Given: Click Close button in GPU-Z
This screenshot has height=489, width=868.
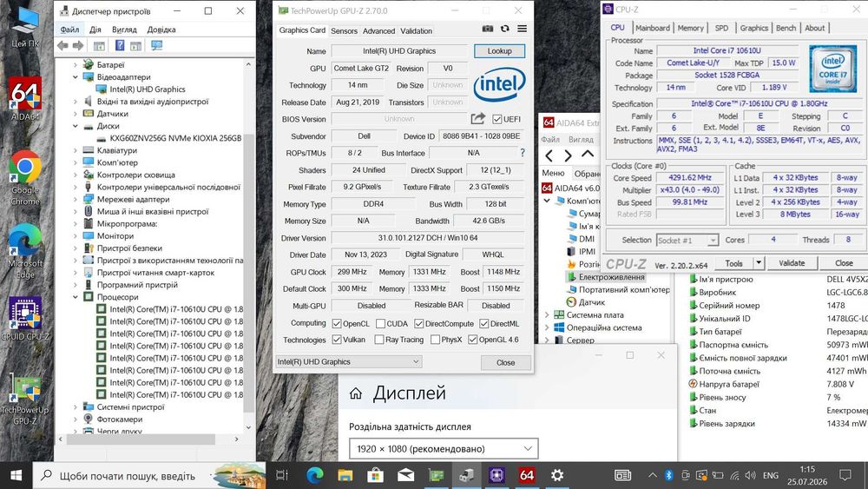Looking at the screenshot, I should point(505,362).
